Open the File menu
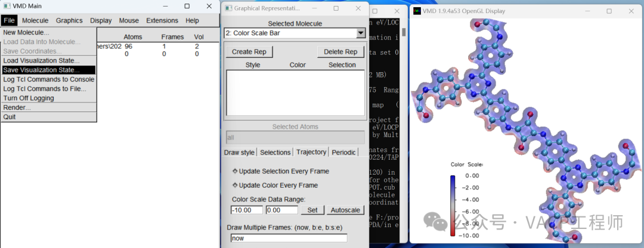Screen dimensions: 644x248 click(x=9, y=20)
